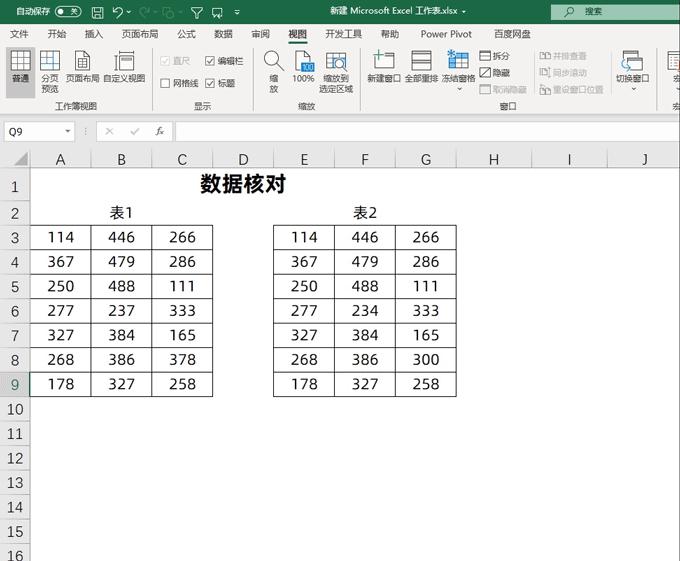This screenshot has height=561, width=680.
Task: Expand the file name dropdown in title bar
Action: pyautogui.click(x=464, y=12)
